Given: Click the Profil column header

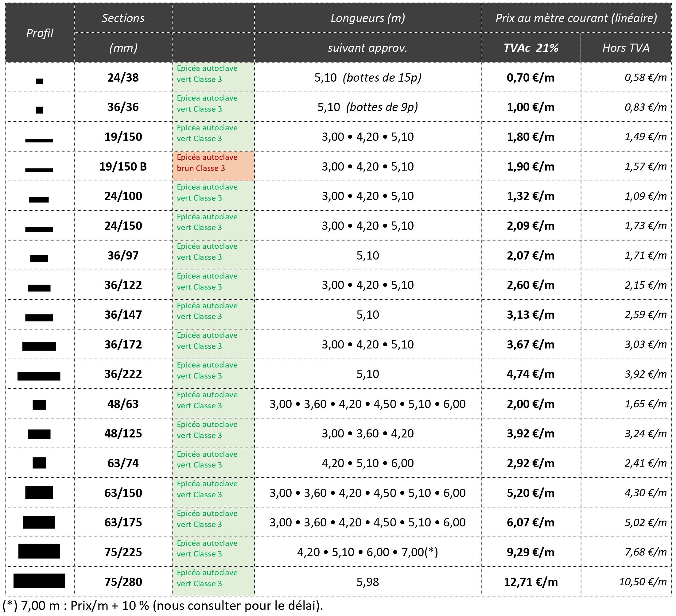Looking at the screenshot, I should (40, 33).
